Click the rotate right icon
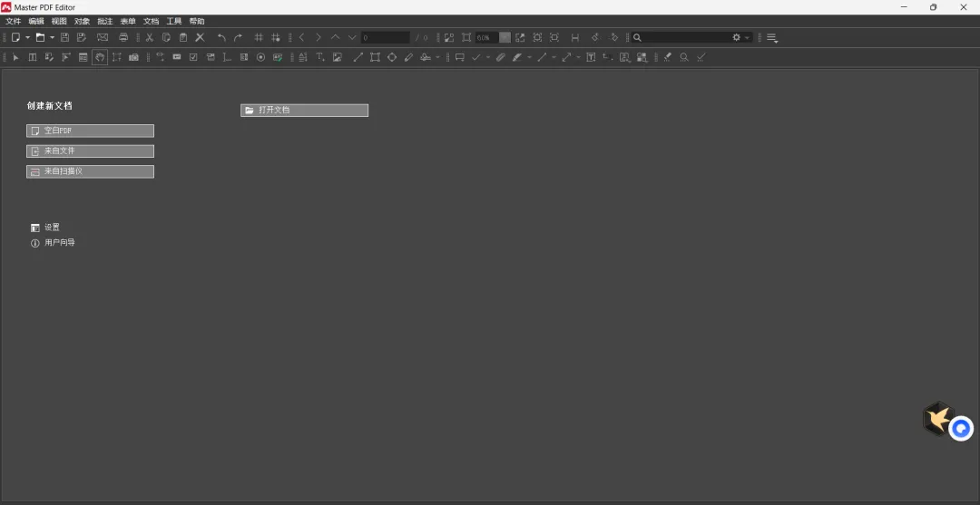The height and width of the screenshot is (505, 980). (x=613, y=37)
